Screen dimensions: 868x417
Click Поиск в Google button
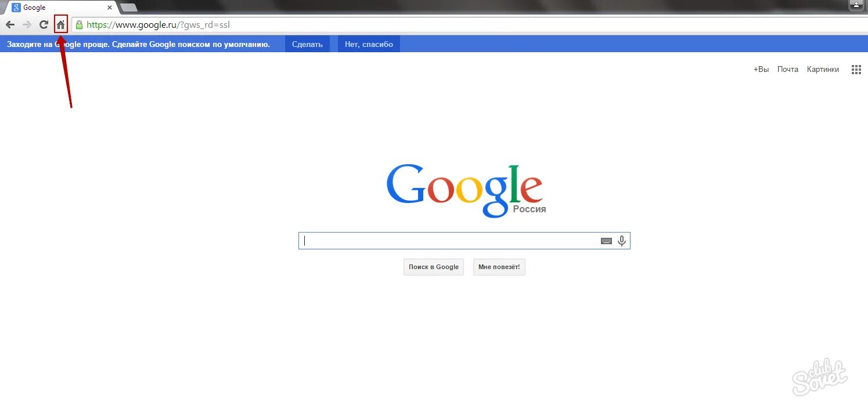pyautogui.click(x=434, y=267)
